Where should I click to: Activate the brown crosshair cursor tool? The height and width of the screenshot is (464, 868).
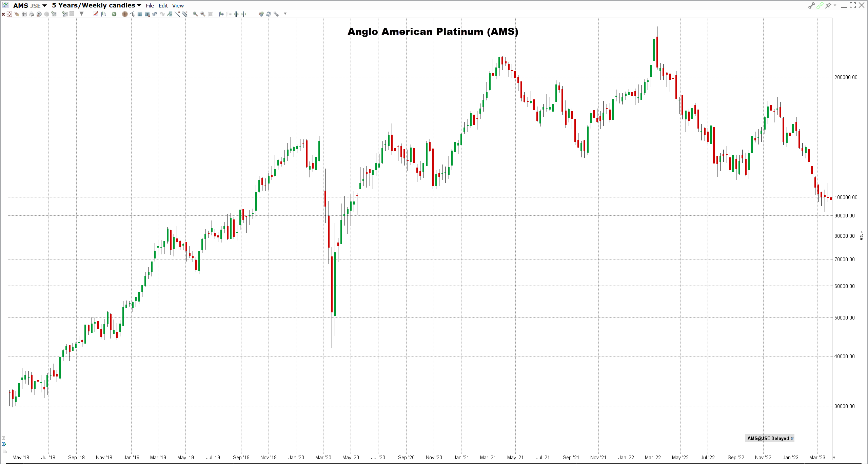[125, 14]
